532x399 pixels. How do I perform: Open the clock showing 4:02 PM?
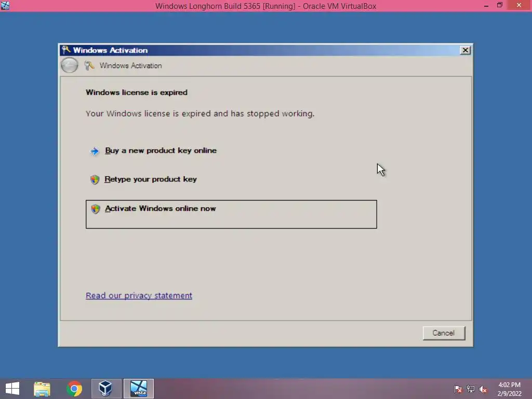509,389
